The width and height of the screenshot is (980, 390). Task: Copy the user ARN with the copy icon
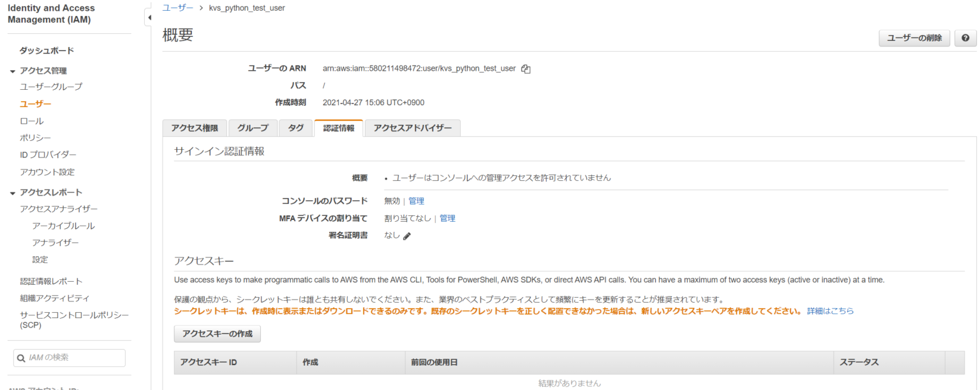point(526,69)
